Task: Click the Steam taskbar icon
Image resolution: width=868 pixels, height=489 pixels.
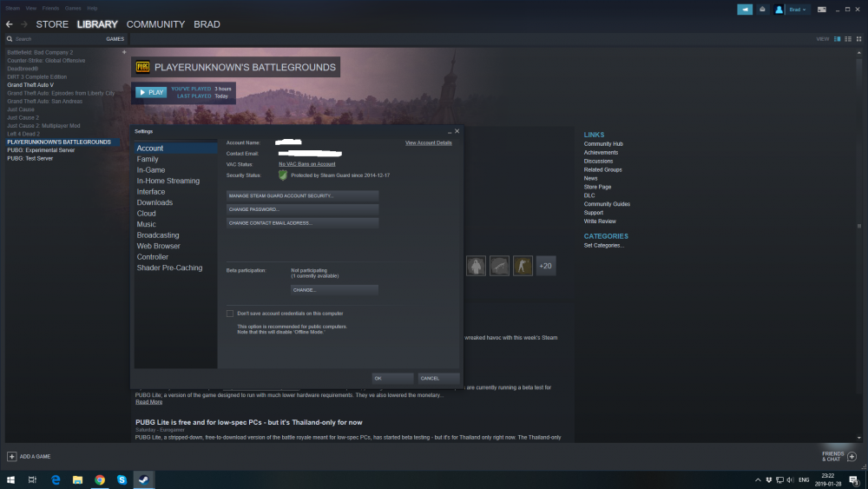Action: tap(144, 479)
